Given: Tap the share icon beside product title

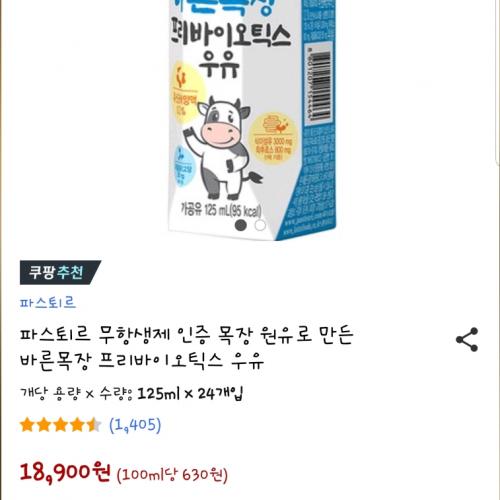Looking at the screenshot, I should pos(467,340).
